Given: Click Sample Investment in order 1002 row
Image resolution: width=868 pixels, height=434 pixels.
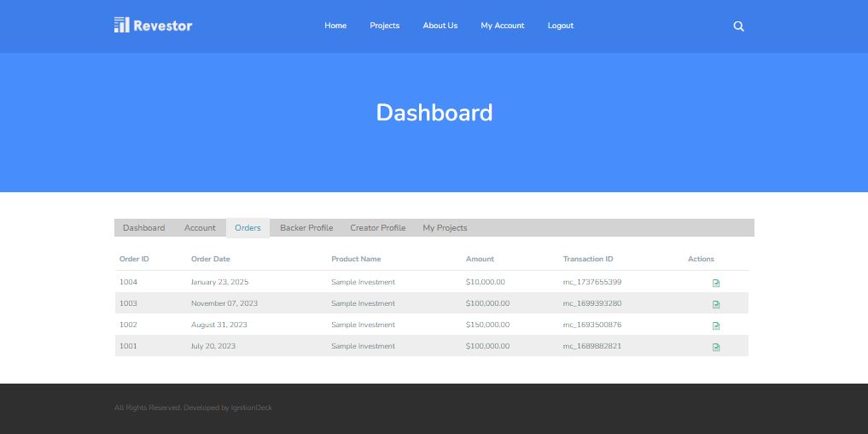Looking at the screenshot, I should click(363, 325).
